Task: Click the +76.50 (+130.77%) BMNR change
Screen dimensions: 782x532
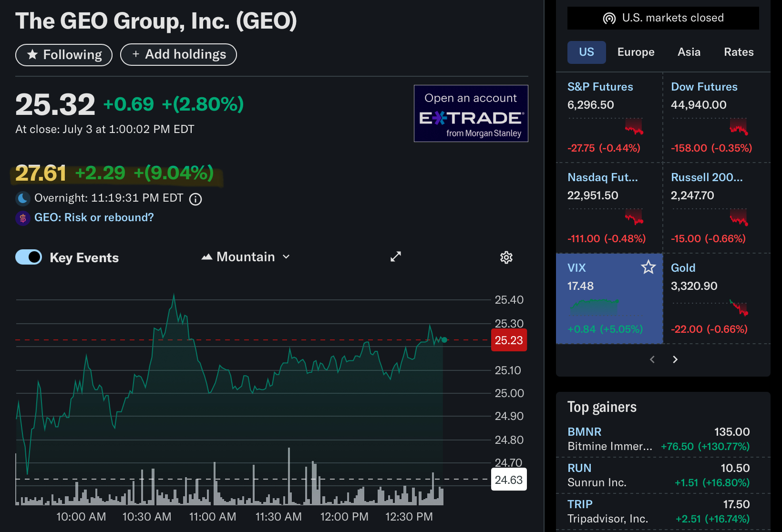Action: click(705, 447)
